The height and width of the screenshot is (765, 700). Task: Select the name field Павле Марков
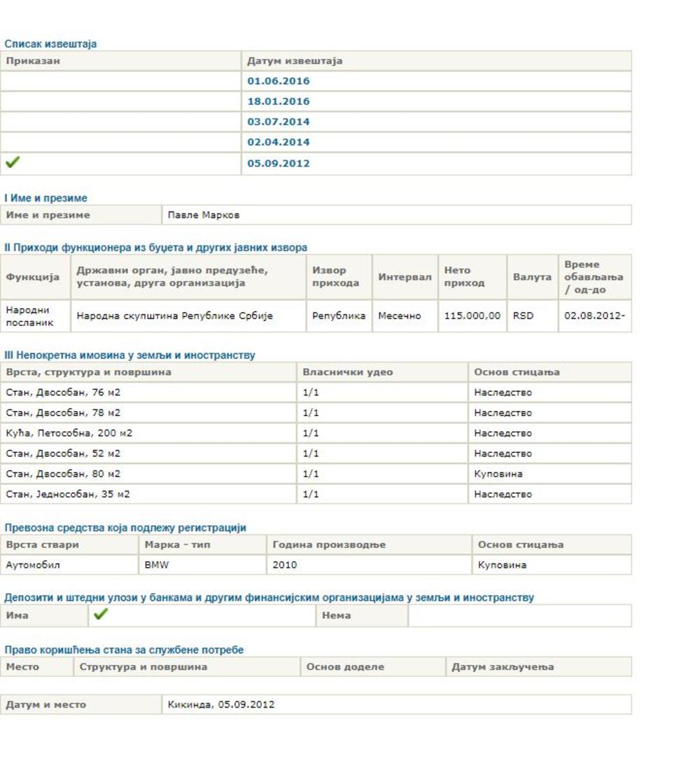(x=203, y=215)
